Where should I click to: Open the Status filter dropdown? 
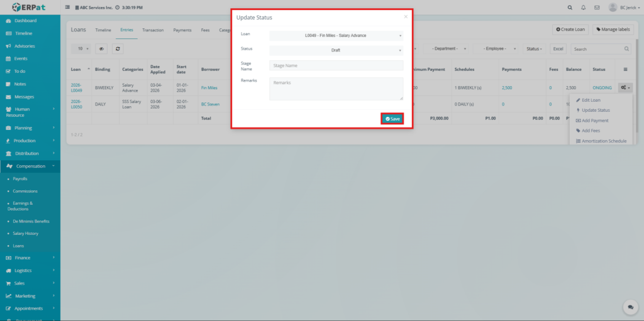pyautogui.click(x=534, y=49)
